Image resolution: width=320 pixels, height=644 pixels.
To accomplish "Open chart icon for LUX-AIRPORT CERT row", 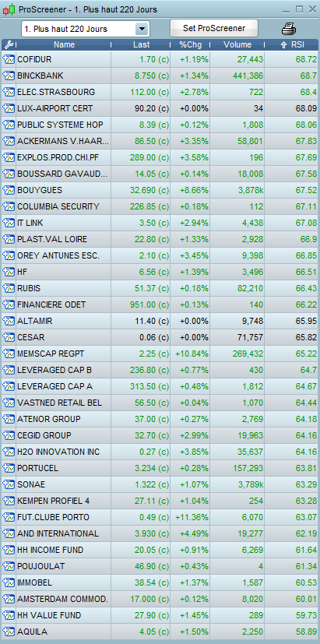I will click(x=9, y=108).
